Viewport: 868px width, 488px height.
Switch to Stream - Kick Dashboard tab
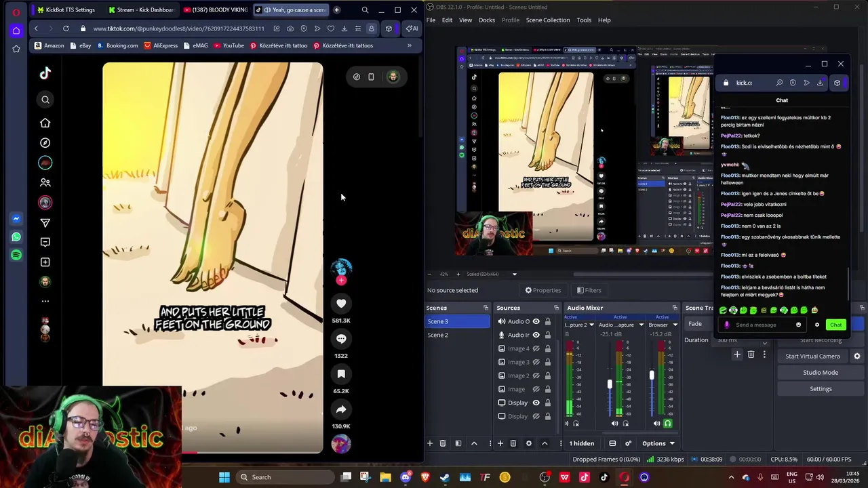[x=141, y=10]
